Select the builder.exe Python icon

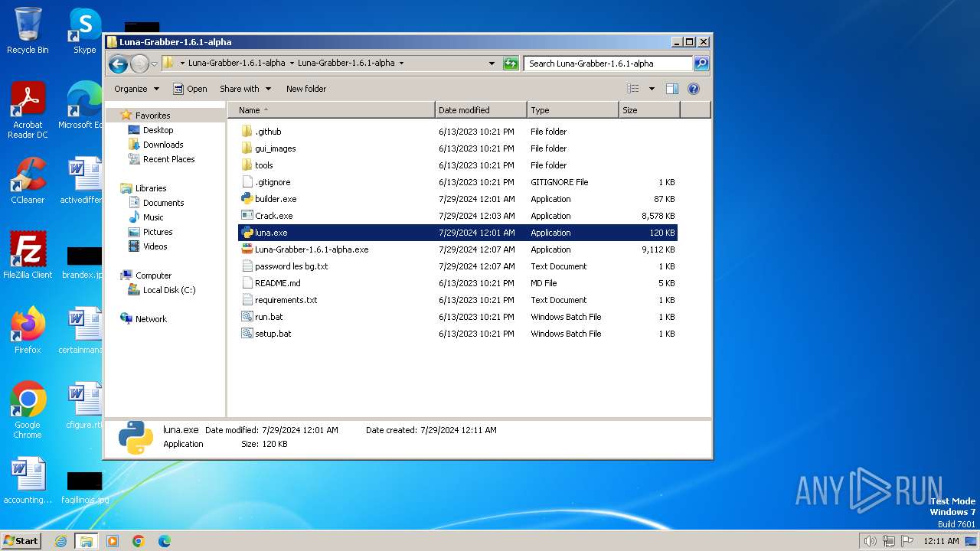(x=247, y=199)
